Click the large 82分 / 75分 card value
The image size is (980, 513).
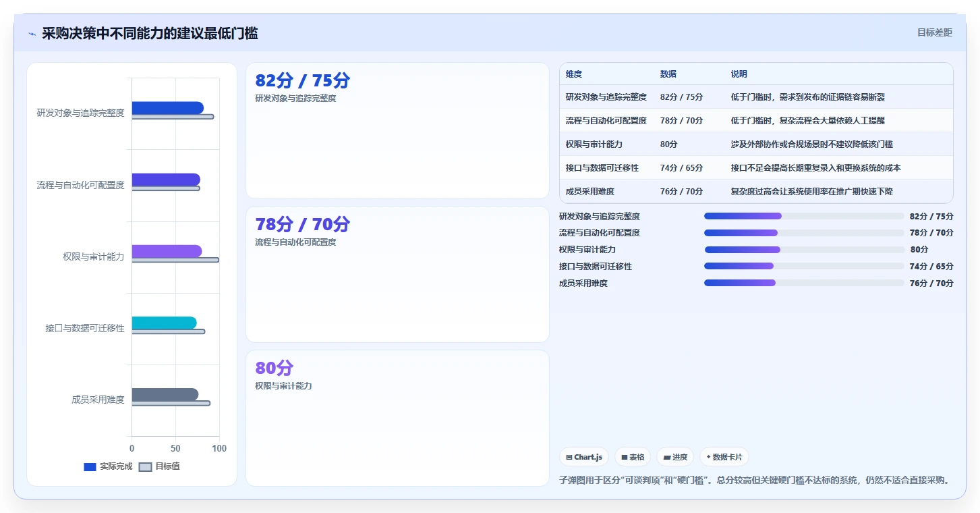click(x=303, y=81)
